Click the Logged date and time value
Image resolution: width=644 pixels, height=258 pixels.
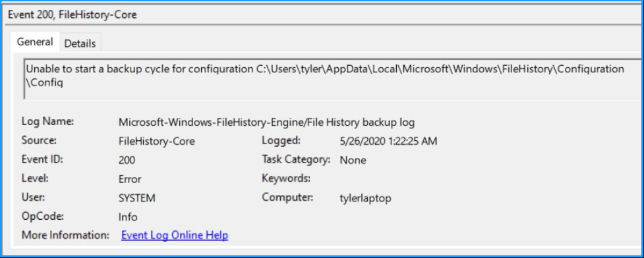click(x=388, y=142)
